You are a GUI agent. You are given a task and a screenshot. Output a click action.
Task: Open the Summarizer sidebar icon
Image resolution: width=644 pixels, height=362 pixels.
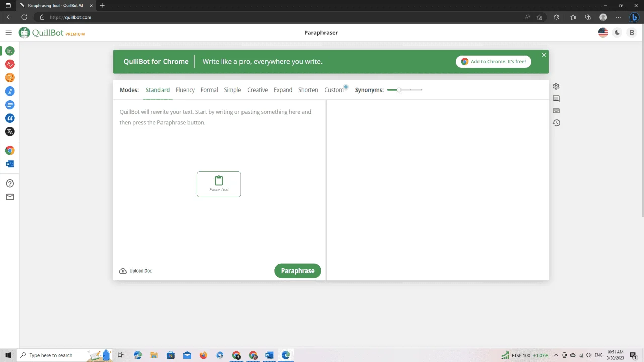pos(10,105)
